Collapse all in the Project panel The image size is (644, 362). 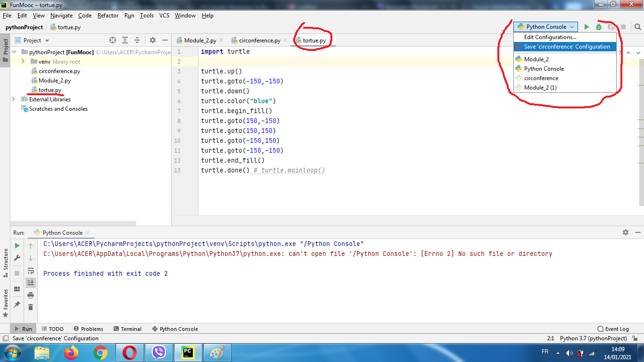click(x=137, y=40)
